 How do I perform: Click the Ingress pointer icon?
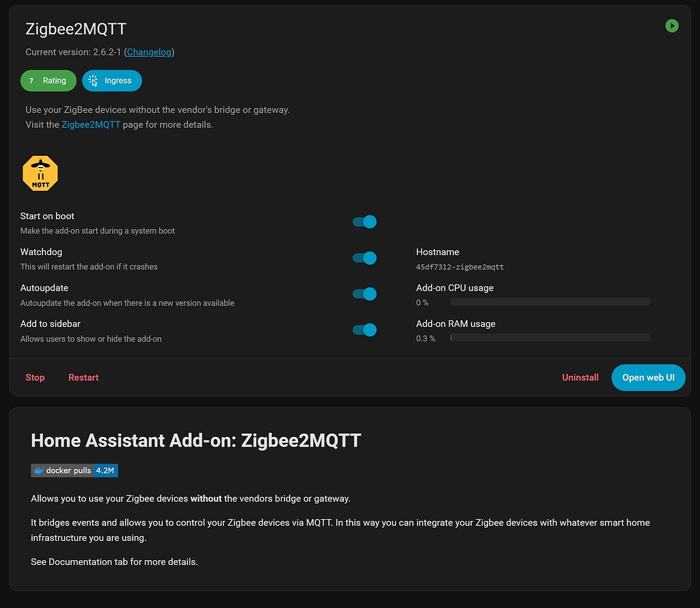pos(93,81)
